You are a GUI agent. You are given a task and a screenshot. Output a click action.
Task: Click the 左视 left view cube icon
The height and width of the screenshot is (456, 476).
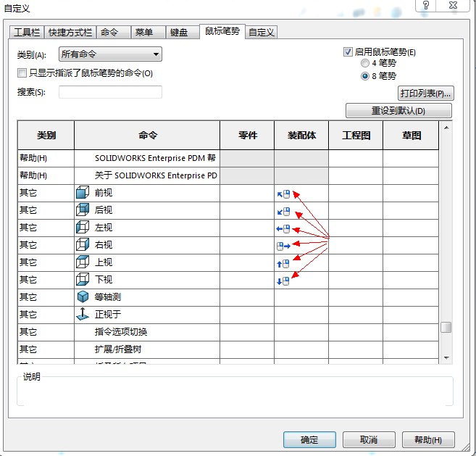coord(83,227)
